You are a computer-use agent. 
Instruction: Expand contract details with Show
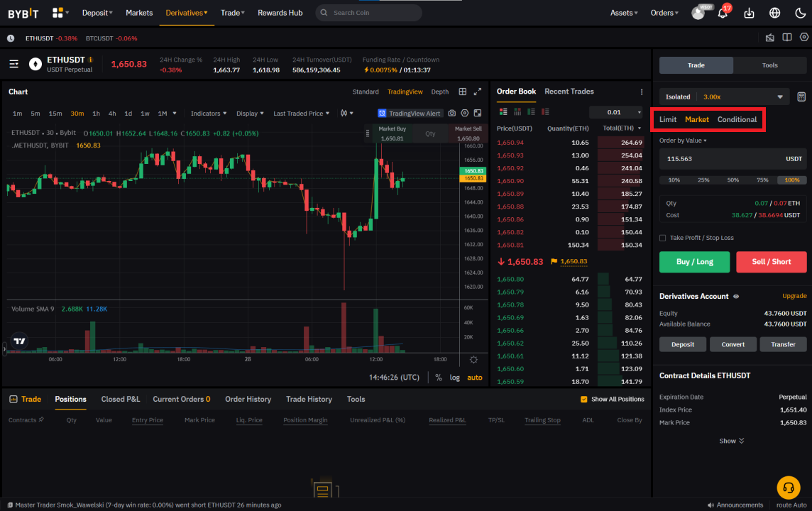(x=731, y=441)
